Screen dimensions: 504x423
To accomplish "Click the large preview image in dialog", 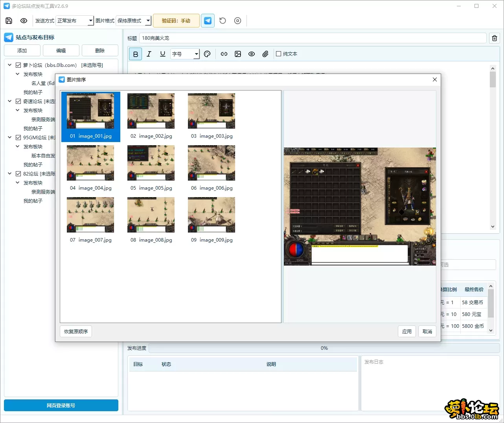I will 360,207.
